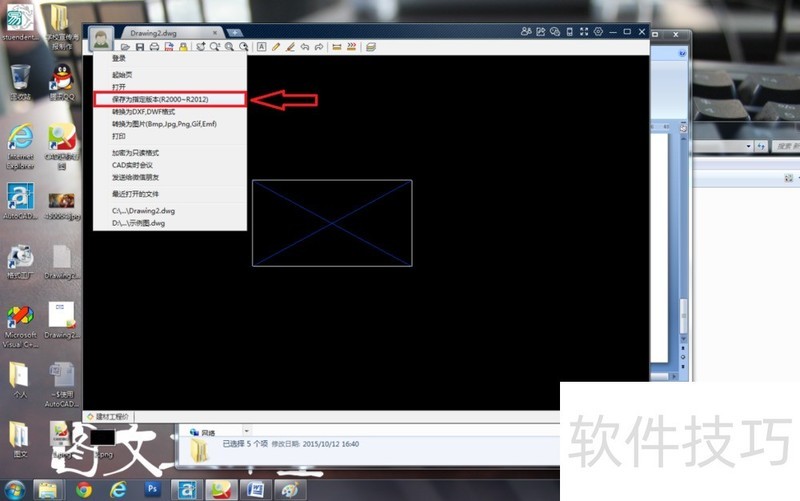Choose 转换为图片(Bmp,Jpg,Png,Gif,Emf) menu entry
800x501 pixels.
point(164,124)
